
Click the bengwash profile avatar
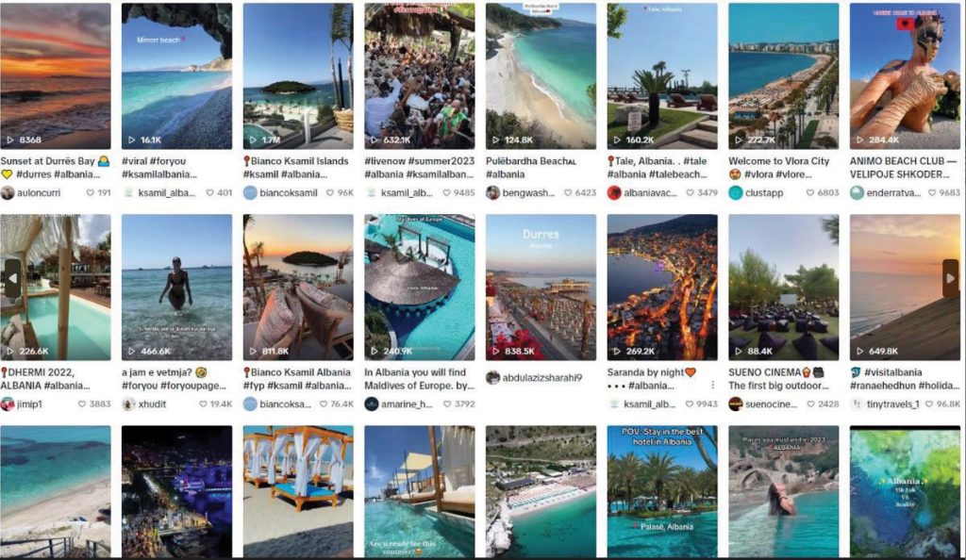[492, 192]
